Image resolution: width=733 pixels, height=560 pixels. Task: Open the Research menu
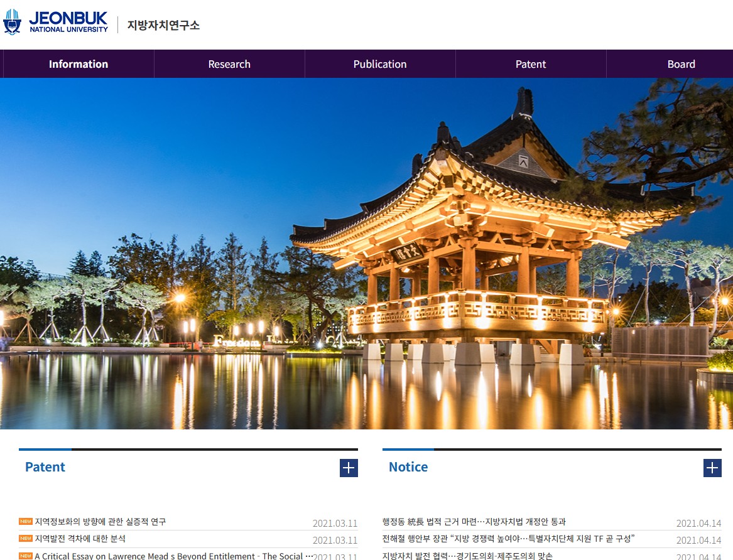pos(229,63)
